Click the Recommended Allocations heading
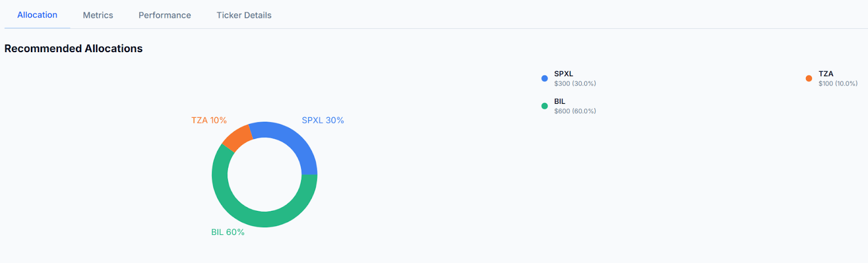Image resolution: width=868 pixels, height=263 pixels. tap(73, 48)
